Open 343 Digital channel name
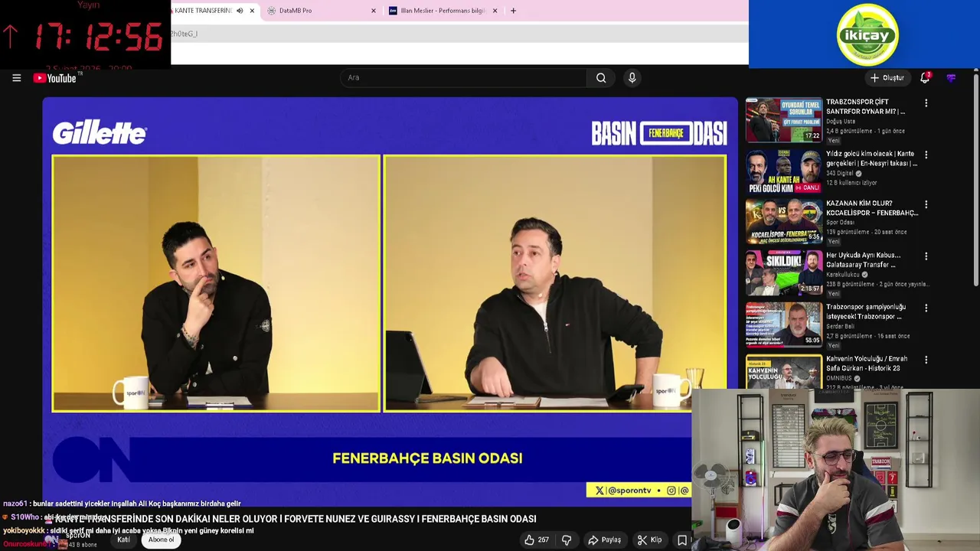Screen dimensions: 980x551 (840, 174)
